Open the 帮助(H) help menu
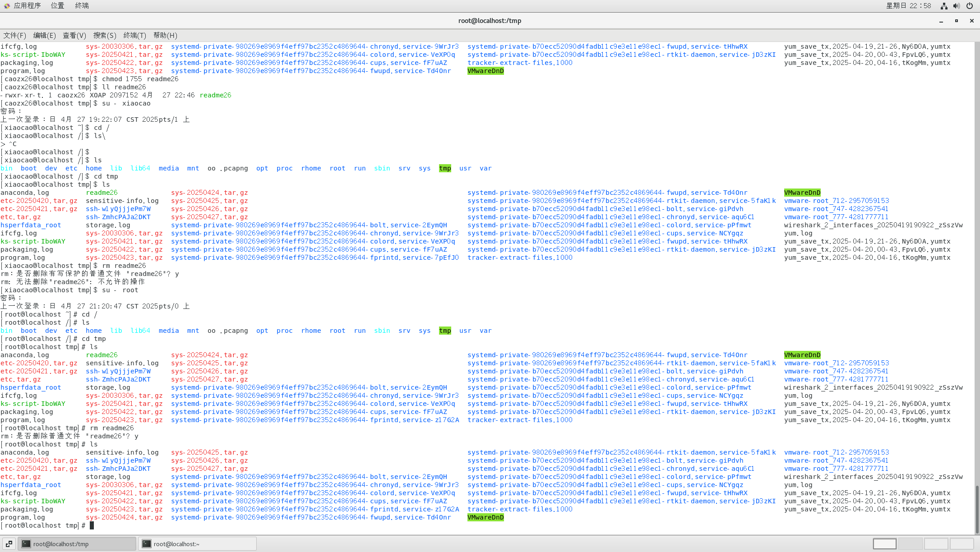 pos(165,35)
